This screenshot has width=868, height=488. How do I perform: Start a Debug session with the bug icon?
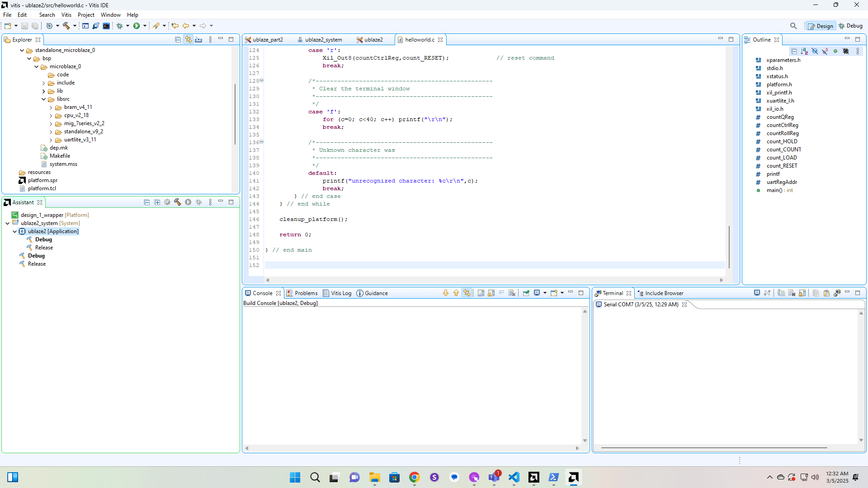[119, 26]
